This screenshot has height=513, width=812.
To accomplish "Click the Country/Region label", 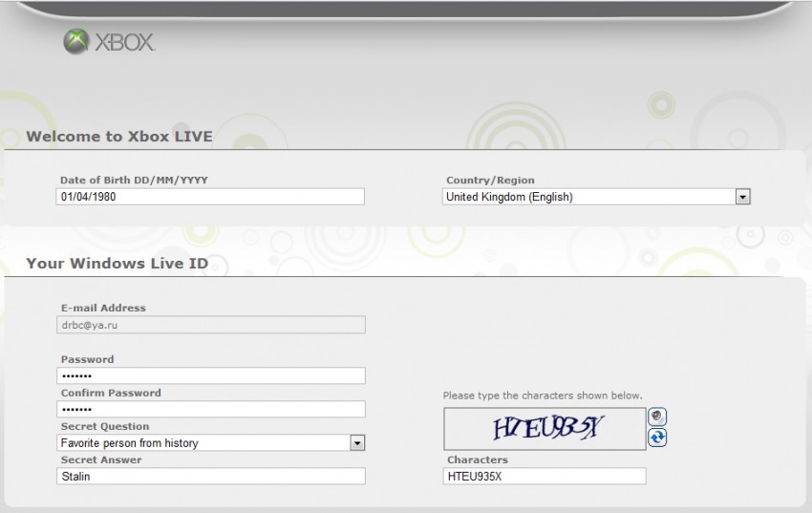I will click(x=490, y=181).
